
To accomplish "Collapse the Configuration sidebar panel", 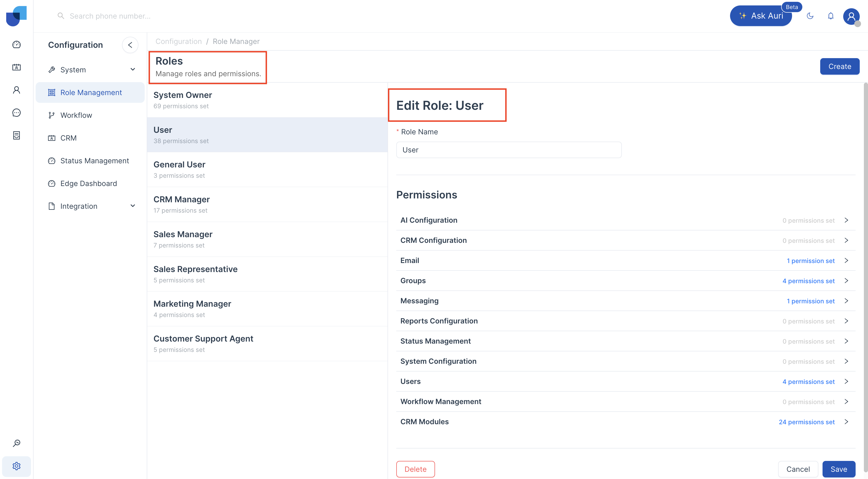I will [130, 45].
